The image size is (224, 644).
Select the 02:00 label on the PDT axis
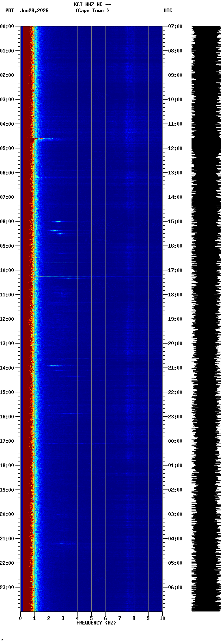point(7,75)
